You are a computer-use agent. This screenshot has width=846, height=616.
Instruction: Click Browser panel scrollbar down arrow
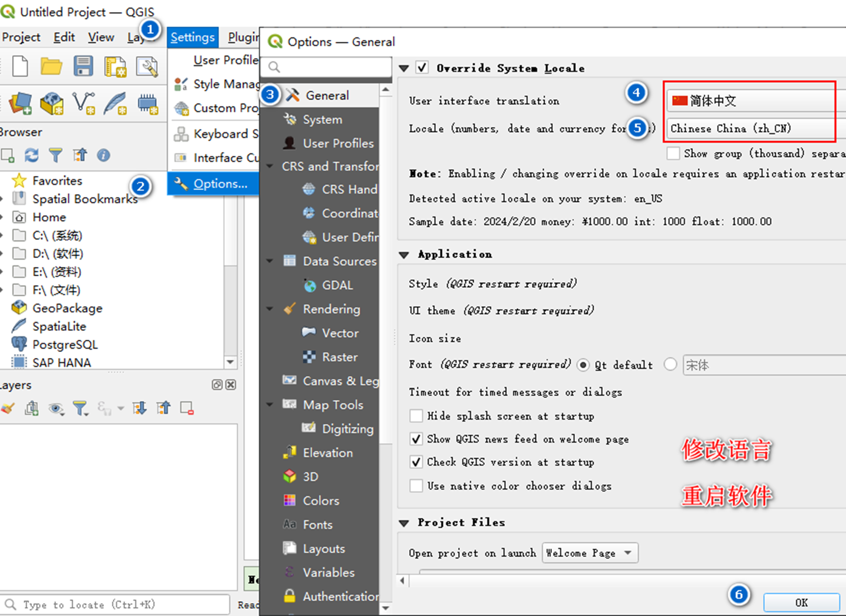pos(230,362)
